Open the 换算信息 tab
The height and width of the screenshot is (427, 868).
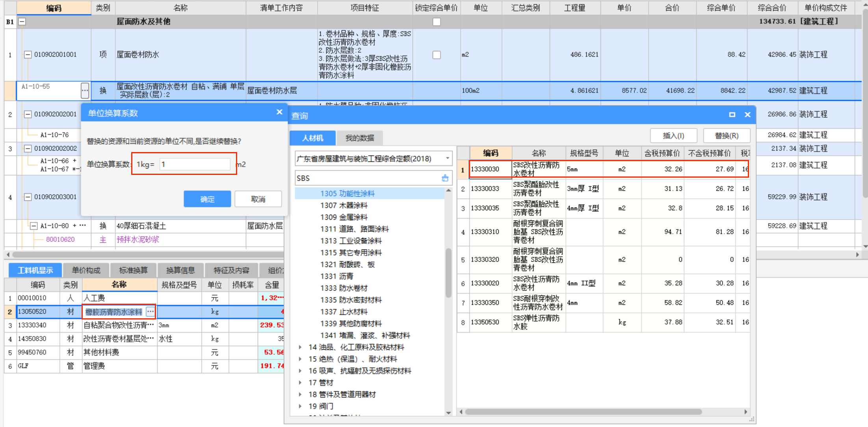click(x=180, y=270)
